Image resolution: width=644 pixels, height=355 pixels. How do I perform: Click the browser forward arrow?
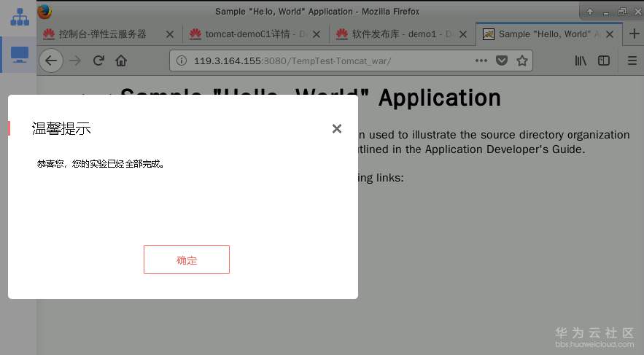tap(75, 61)
